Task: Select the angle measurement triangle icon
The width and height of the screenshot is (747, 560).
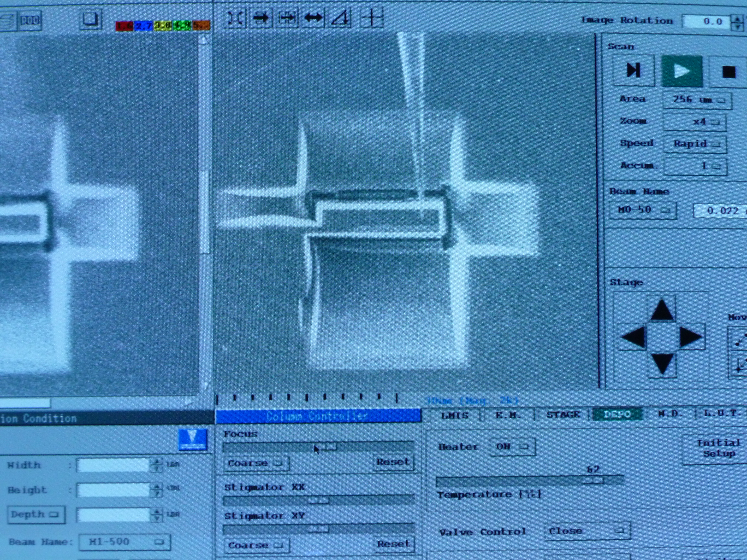Action: pyautogui.click(x=340, y=17)
